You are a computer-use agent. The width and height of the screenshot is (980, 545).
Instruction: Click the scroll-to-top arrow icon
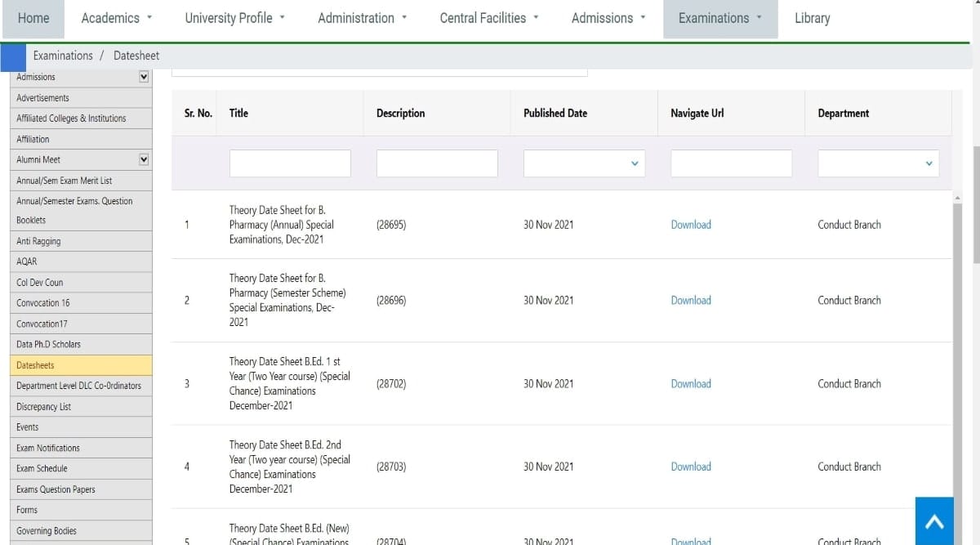tap(934, 520)
